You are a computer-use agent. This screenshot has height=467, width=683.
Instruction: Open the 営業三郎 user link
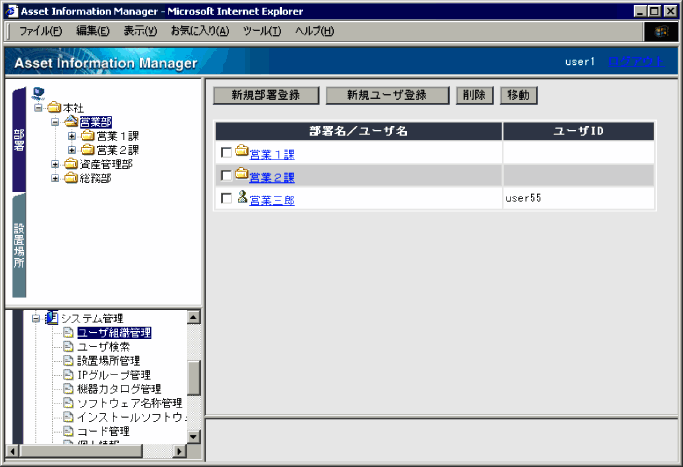click(x=272, y=200)
